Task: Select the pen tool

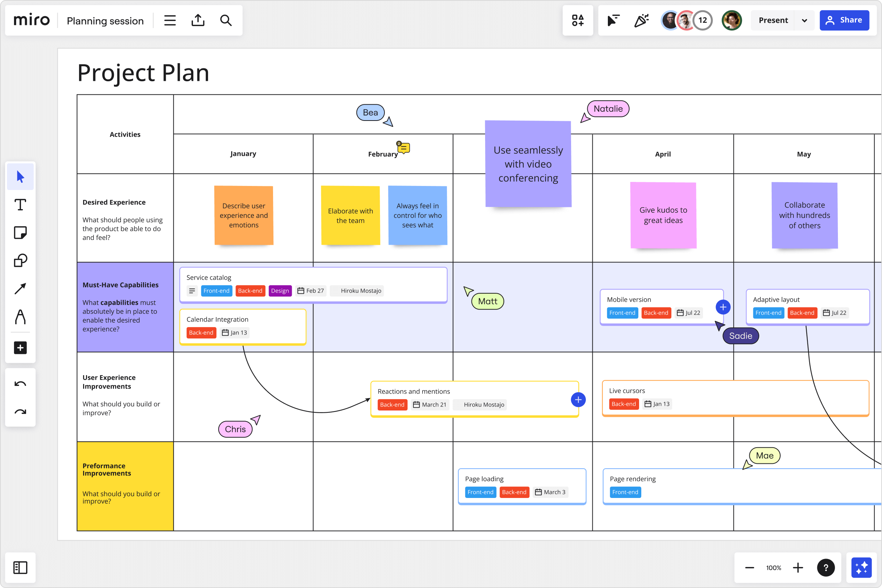Action: click(20, 317)
